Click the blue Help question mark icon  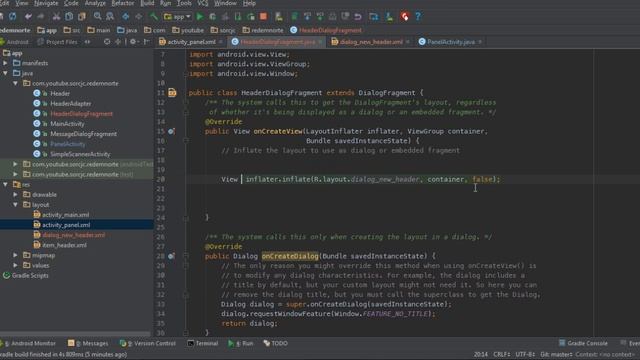418,17
